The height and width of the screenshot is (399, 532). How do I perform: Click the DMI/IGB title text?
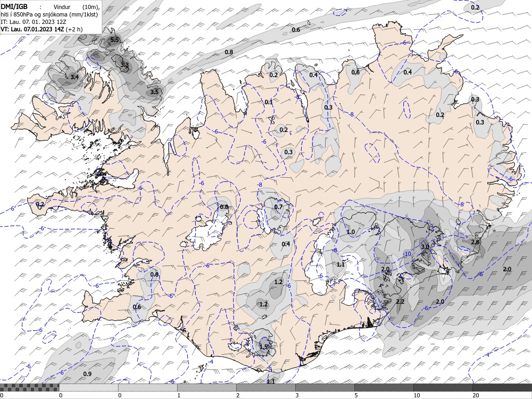tap(14, 7)
